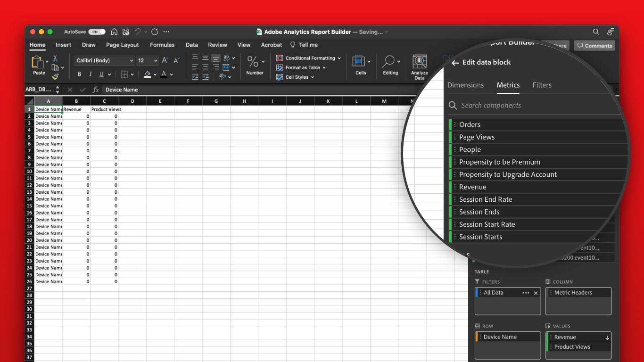Open the Formulas ribbon tab

coord(162,45)
